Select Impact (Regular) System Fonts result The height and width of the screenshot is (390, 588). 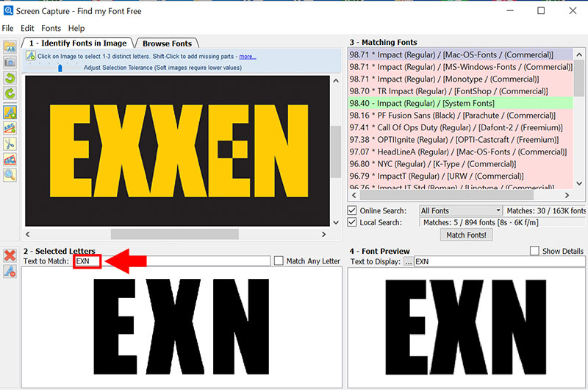click(x=461, y=103)
